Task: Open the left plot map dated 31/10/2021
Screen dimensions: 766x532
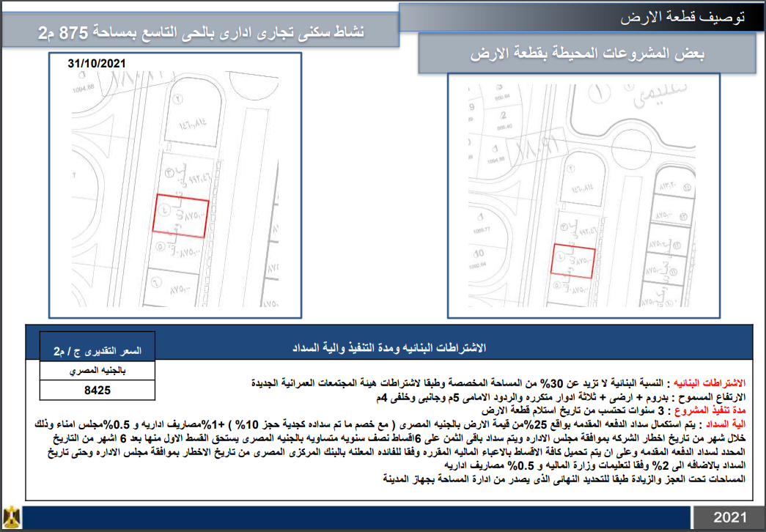Action: pos(175,185)
